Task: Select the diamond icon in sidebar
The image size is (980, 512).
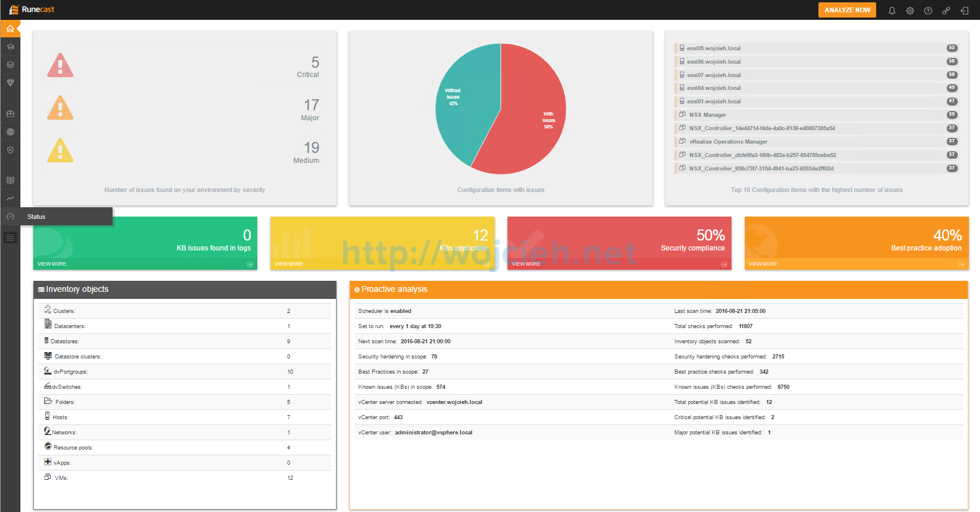Action: pyautogui.click(x=10, y=83)
